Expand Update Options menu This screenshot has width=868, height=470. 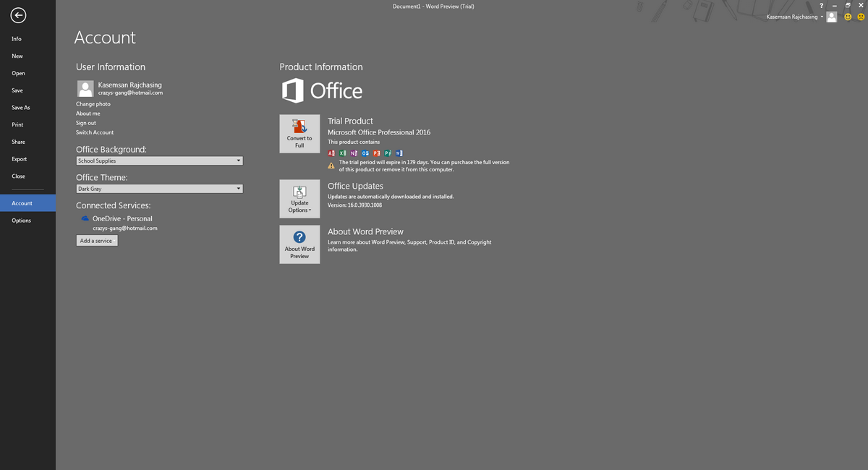(x=299, y=198)
